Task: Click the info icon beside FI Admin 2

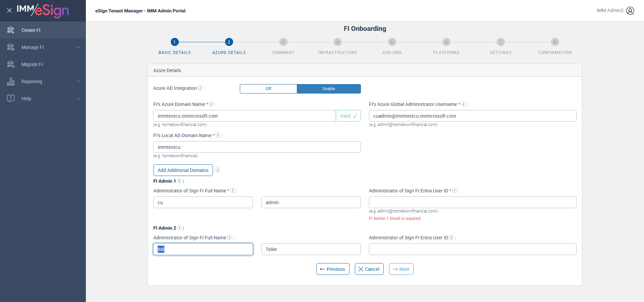Action: pyautogui.click(x=179, y=228)
